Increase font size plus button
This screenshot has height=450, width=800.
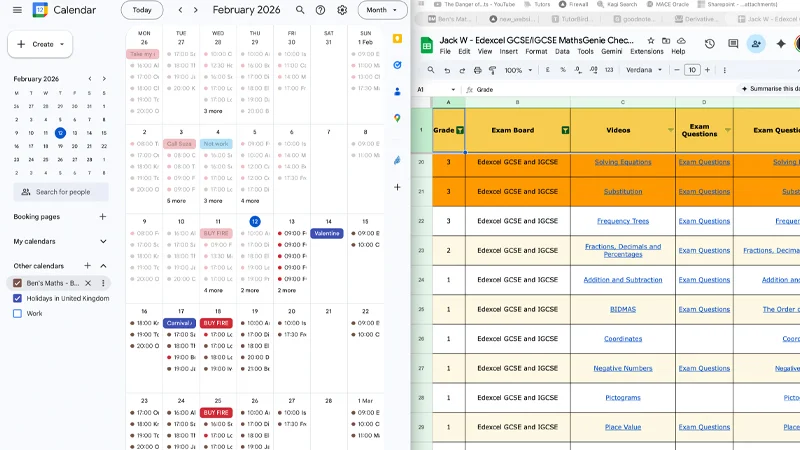tap(707, 70)
